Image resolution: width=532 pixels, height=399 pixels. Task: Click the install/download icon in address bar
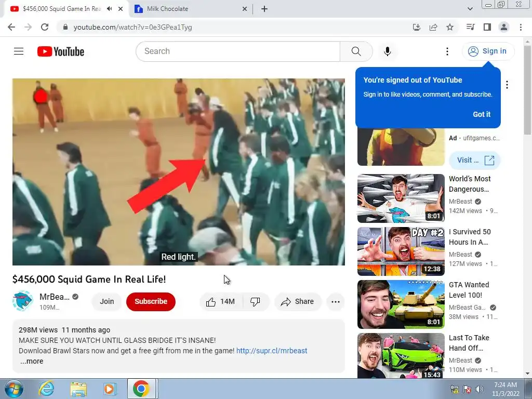(x=417, y=27)
